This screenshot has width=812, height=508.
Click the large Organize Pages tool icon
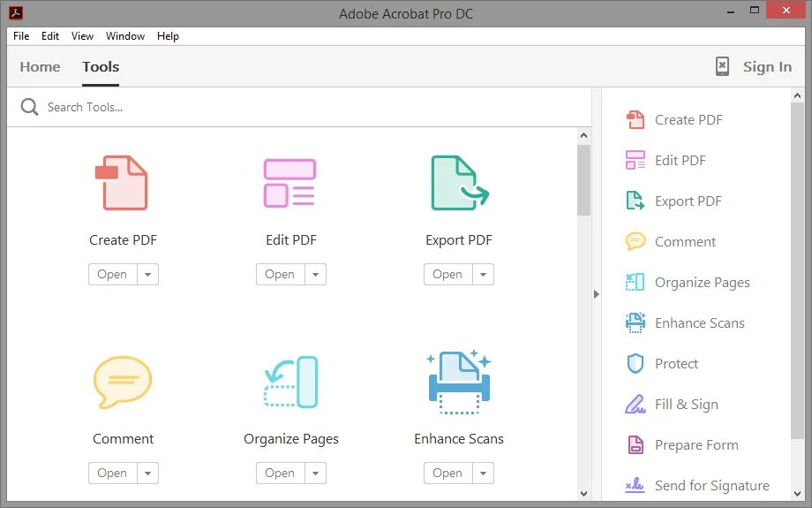290,382
